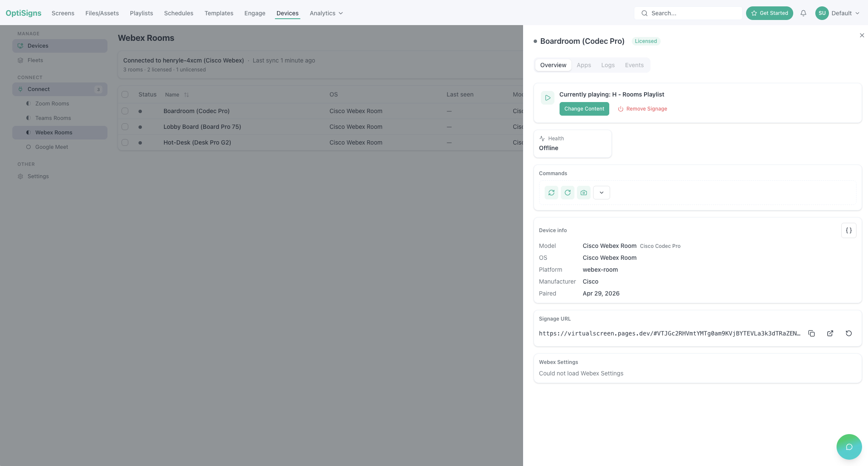
Task: Open raw JSON device info braces button
Action: coord(848,230)
